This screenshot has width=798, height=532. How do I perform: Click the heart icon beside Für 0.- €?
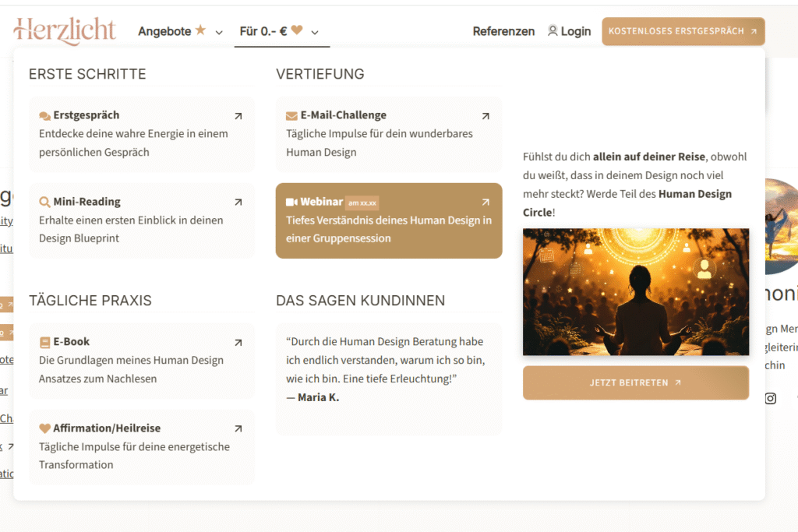point(297,30)
